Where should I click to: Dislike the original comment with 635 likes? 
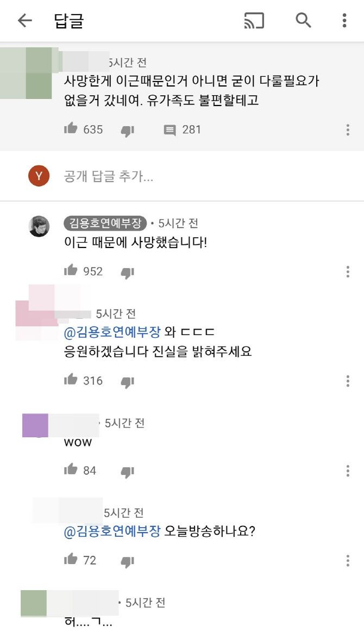(128, 131)
